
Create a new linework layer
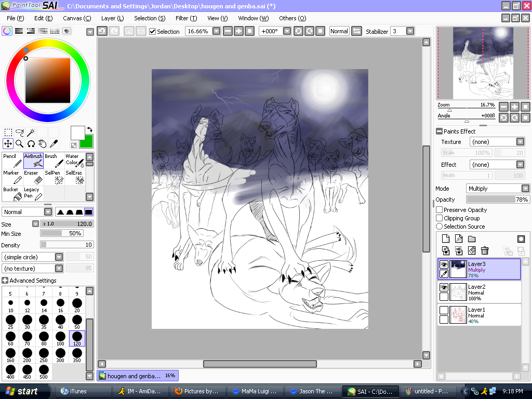(x=459, y=238)
